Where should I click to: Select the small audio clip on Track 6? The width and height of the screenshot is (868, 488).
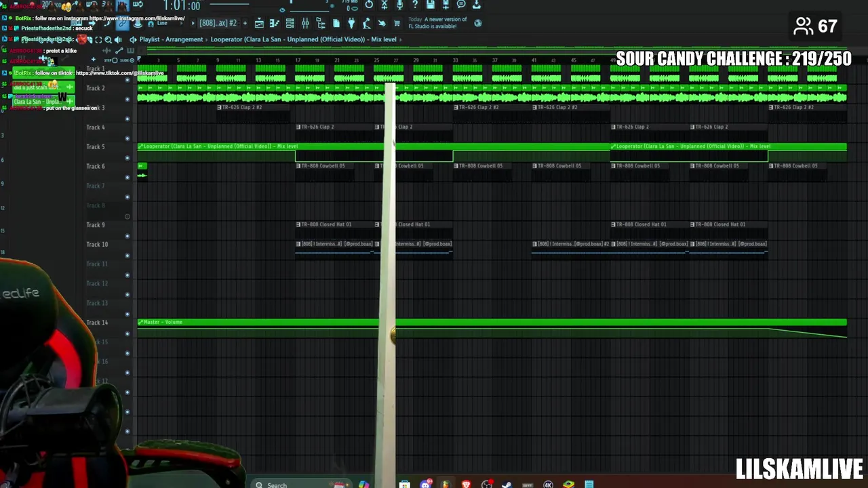142,171
